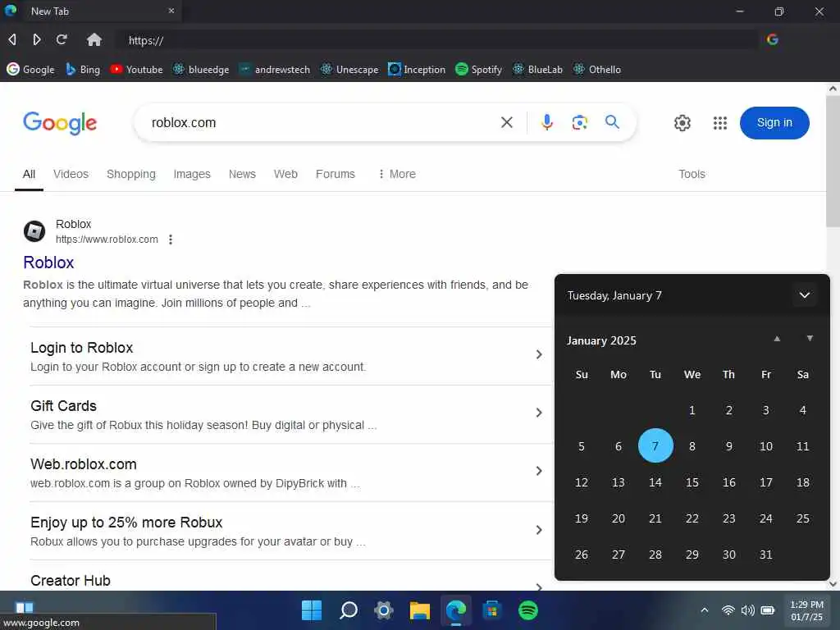Go to the previous month in the calendar
This screenshot has width=840, height=630.
[777, 339]
